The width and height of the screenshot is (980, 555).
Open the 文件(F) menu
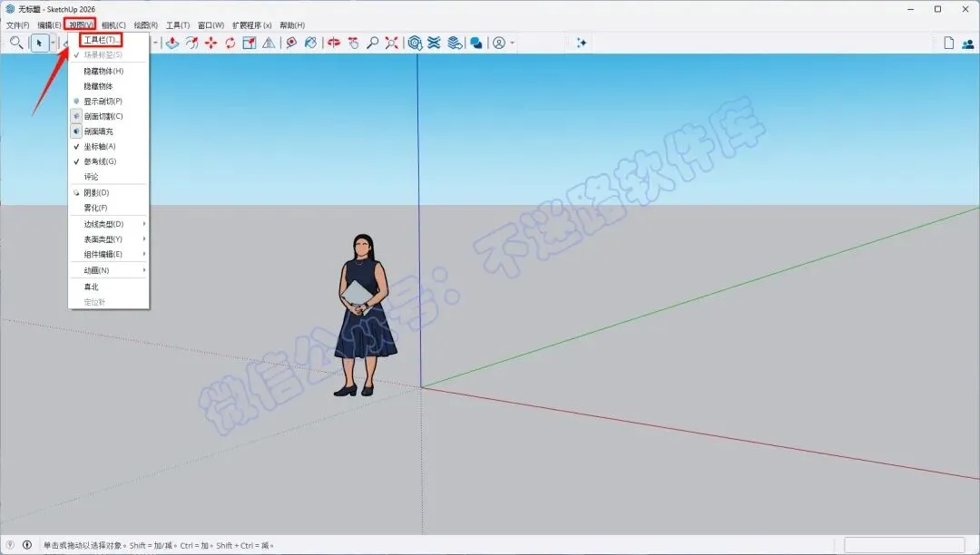click(x=17, y=25)
